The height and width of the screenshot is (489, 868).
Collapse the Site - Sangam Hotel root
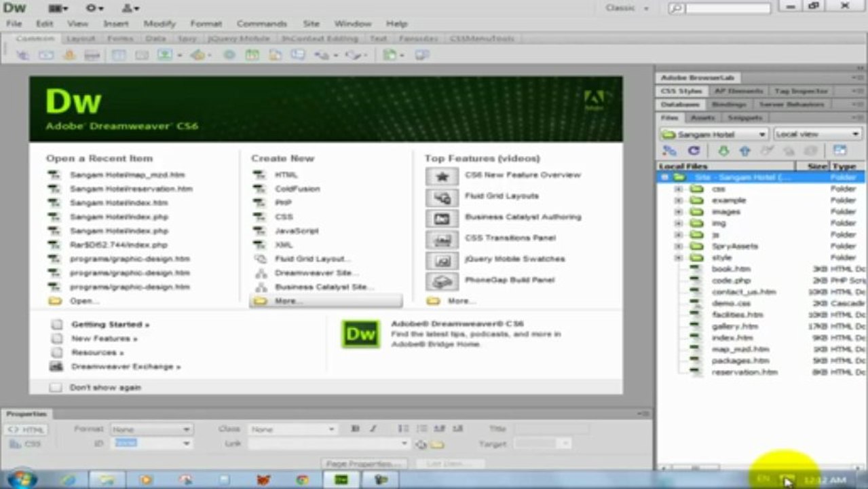click(664, 177)
